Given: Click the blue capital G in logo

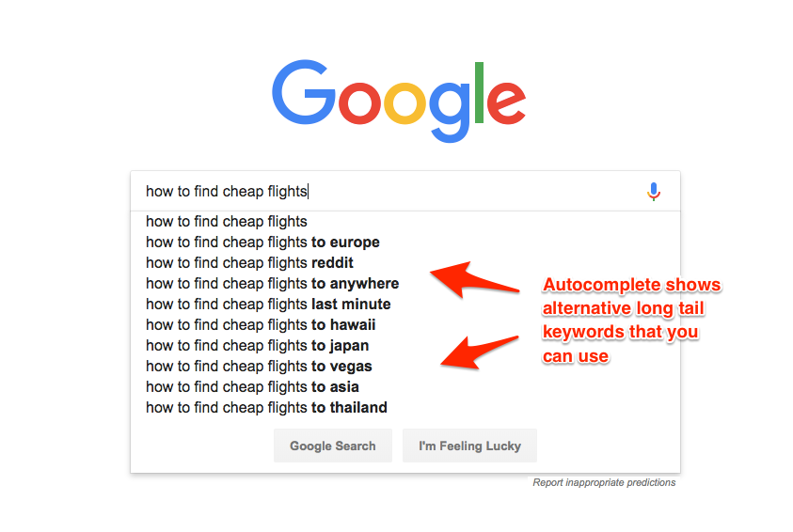Looking at the screenshot, I should click(305, 95).
